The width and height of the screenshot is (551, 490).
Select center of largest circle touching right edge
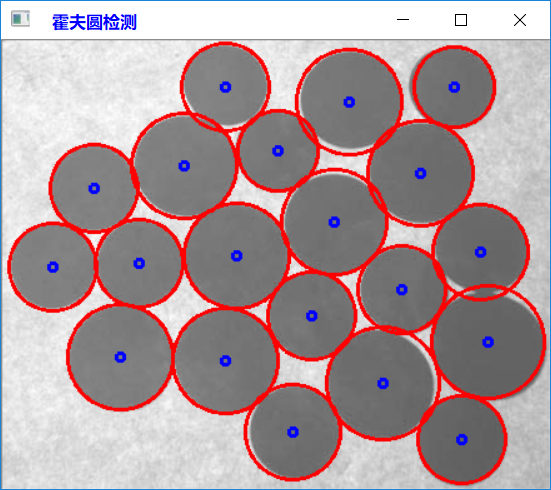tap(488, 342)
